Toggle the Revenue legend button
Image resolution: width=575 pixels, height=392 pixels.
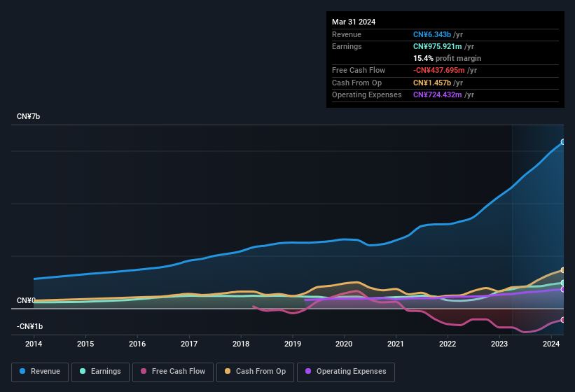pos(40,372)
